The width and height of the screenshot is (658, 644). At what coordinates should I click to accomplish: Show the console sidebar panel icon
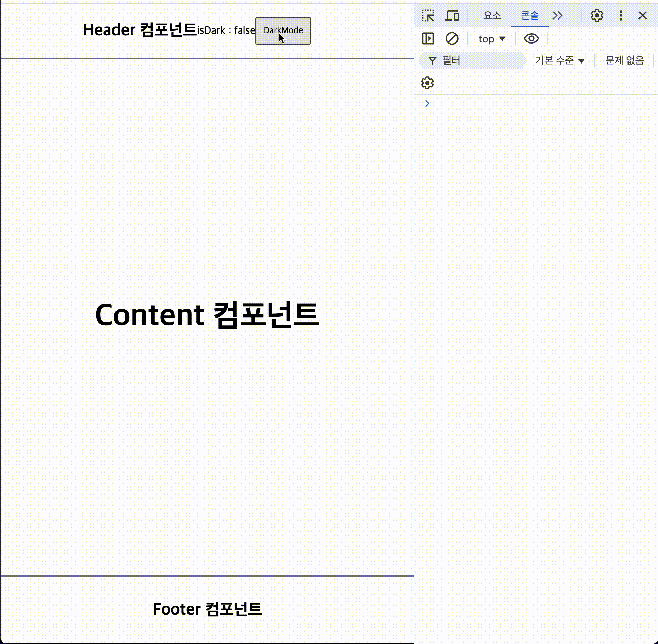(x=428, y=39)
